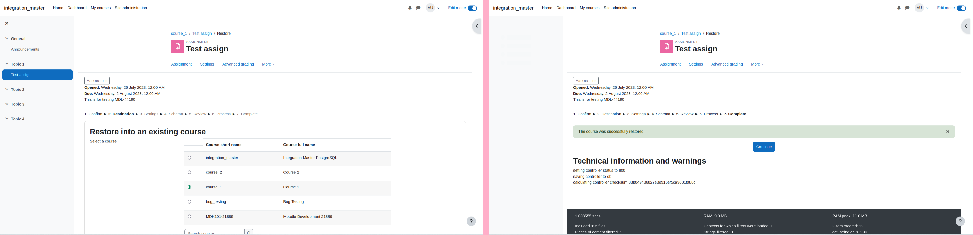Collapse the General section in course index

pyautogui.click(x=7, y=38)
